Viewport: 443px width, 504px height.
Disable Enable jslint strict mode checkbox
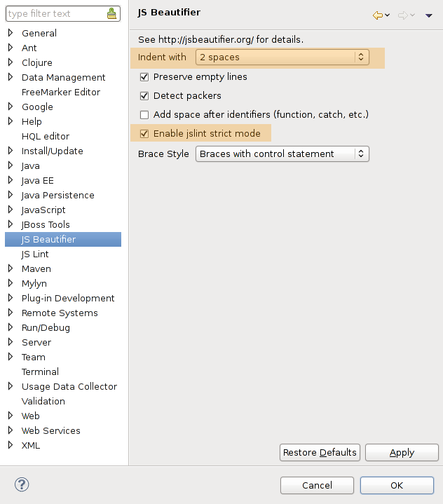(x=144, y=133)
